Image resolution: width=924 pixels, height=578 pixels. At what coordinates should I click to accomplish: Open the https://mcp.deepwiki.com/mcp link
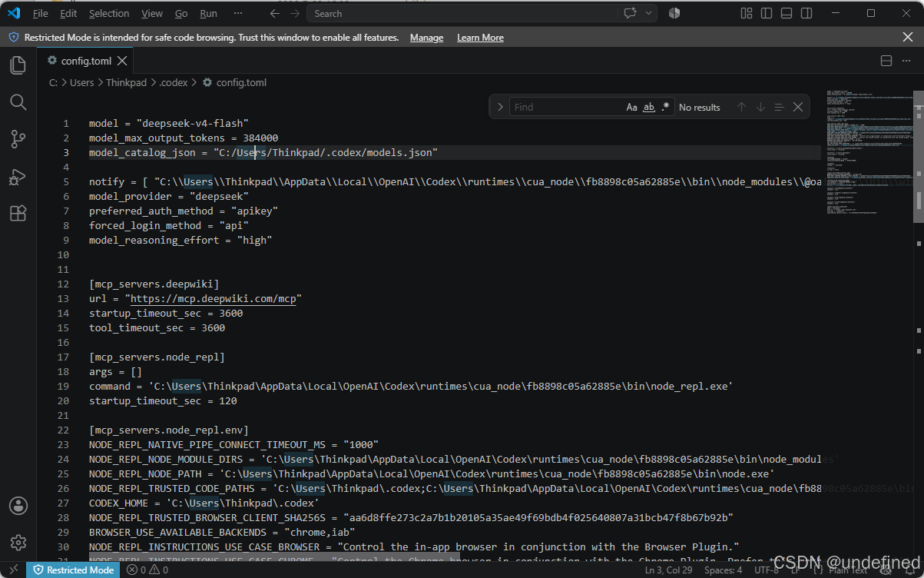tap(215, 298)
